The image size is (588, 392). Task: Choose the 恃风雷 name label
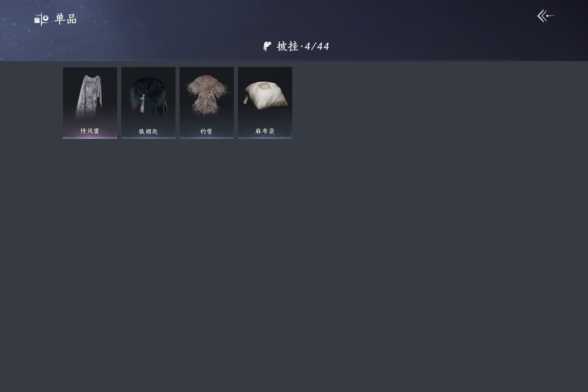(x=90, y=131)
